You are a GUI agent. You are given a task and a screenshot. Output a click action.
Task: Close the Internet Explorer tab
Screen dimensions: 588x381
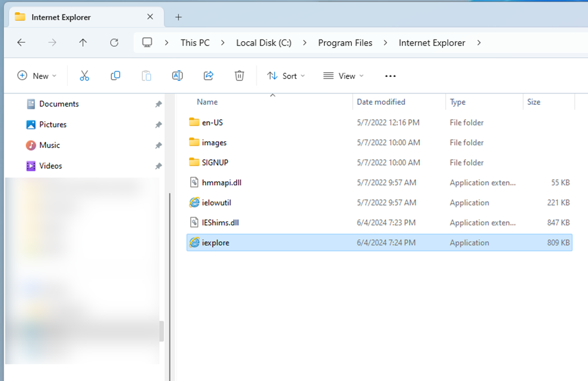150,17
